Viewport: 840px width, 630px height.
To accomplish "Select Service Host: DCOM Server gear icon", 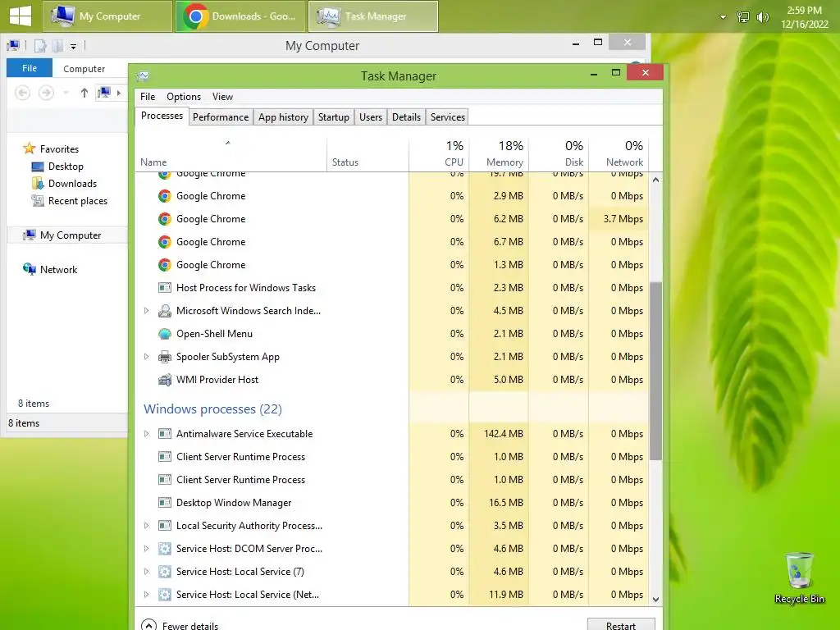I will [164, 549].
